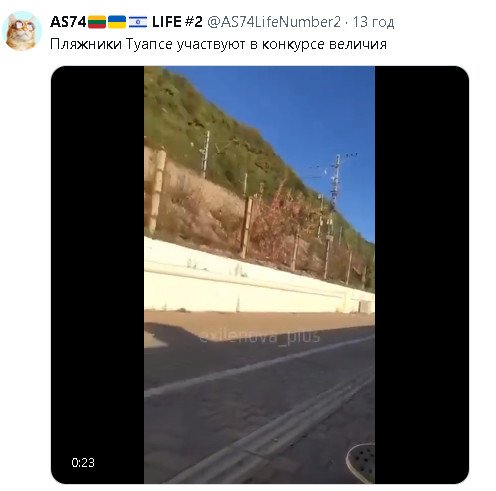Click the power line pole in video
Screen dimensions: 496x491
(335, 180)
